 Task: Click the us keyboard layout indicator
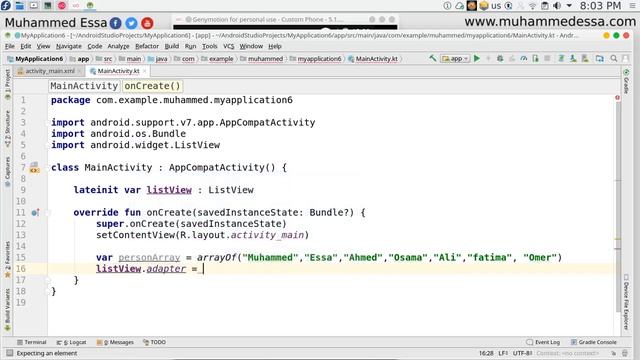pyautogui.click(x=496, y=6)
